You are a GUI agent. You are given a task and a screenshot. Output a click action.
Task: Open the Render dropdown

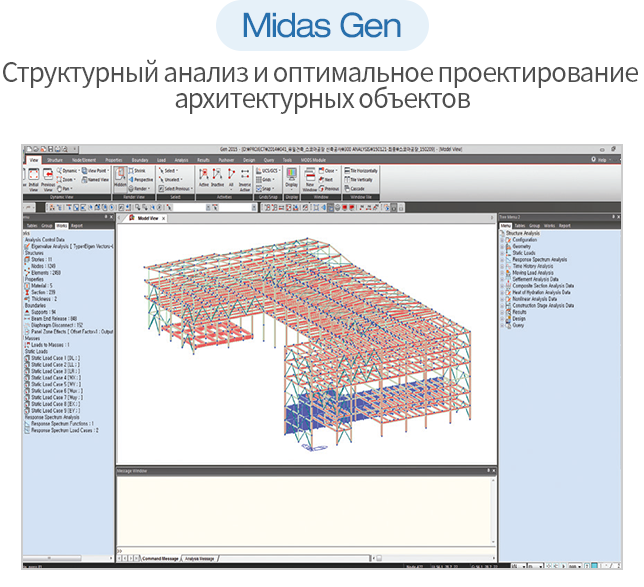140,189
